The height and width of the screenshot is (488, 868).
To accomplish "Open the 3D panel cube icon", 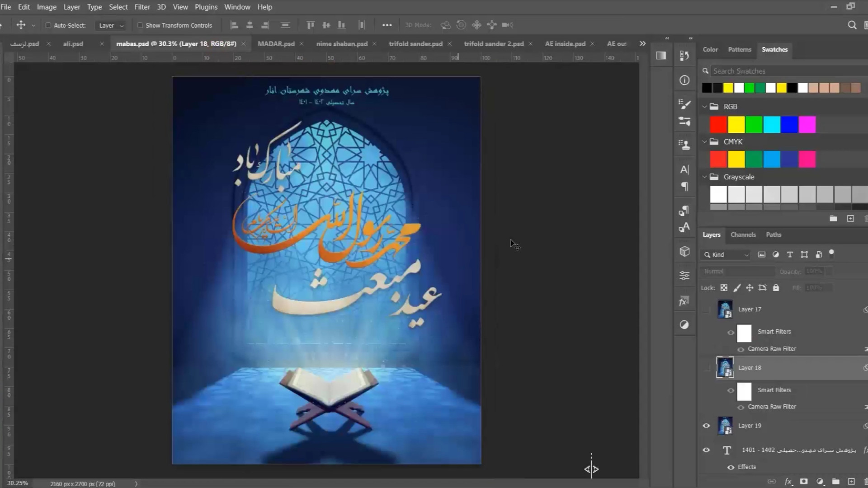I will tap(684, 251).
